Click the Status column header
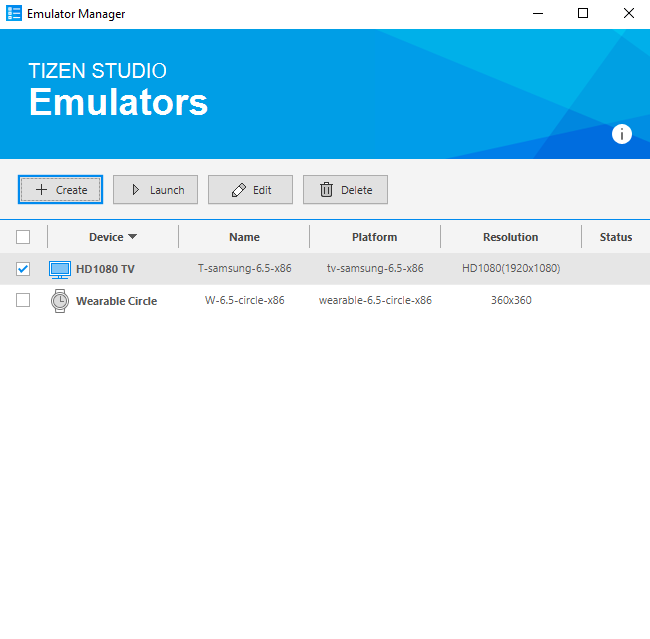650x639 pixels. [615, 237]
